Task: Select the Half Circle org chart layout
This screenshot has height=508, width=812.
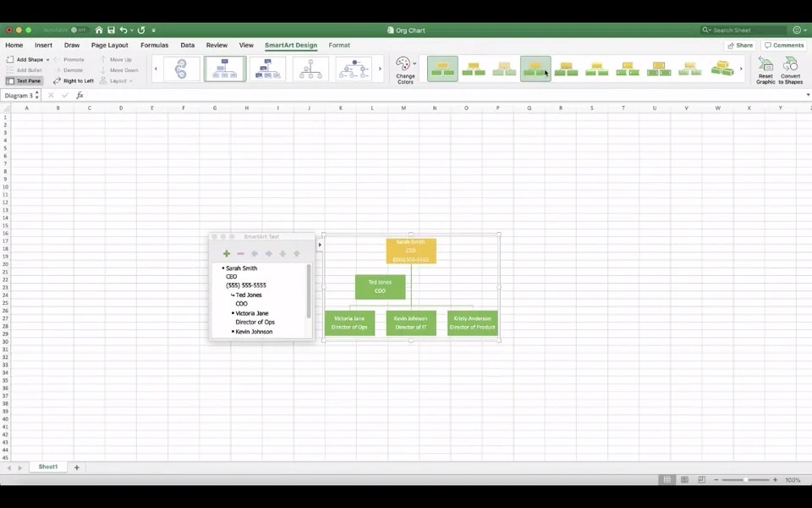Action: [x=310, y=69]
